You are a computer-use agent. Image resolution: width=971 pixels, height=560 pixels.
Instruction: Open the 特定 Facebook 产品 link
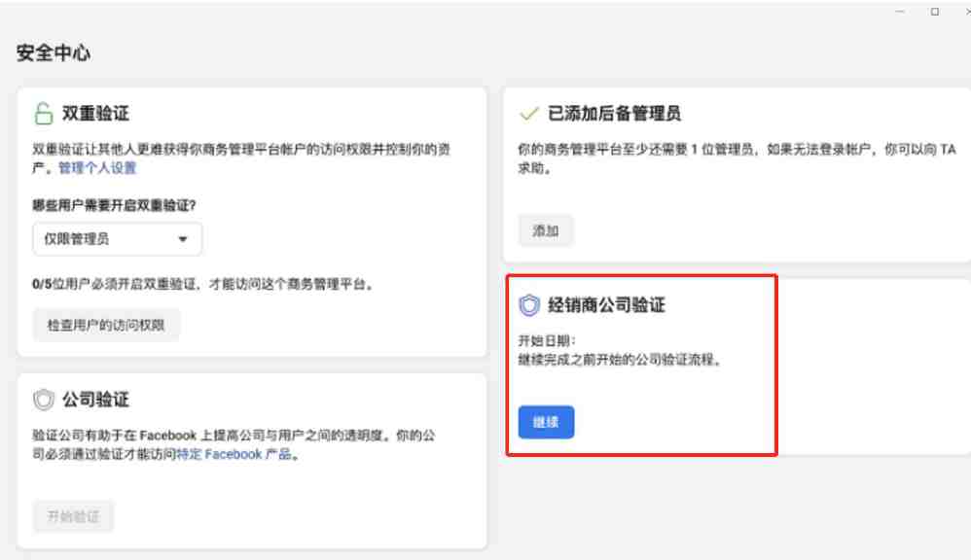click(x=234, y=454)
